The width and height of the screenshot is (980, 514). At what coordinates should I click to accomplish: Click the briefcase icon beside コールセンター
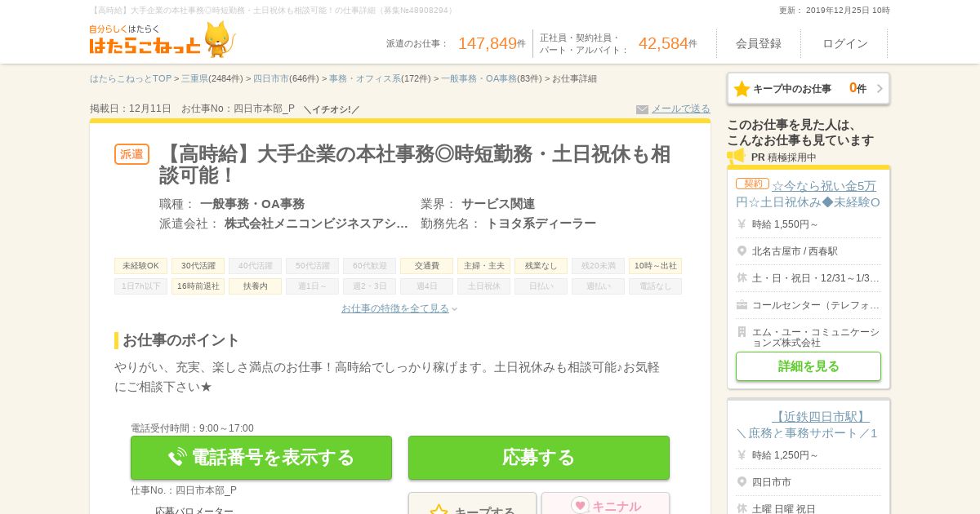(742, 305)
